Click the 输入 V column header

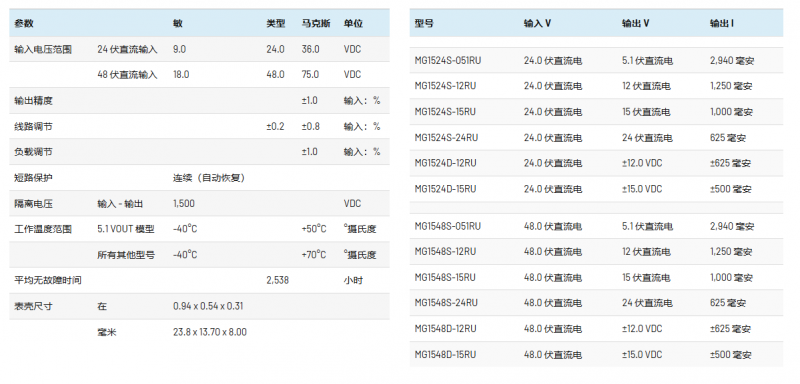coord(537,23)
